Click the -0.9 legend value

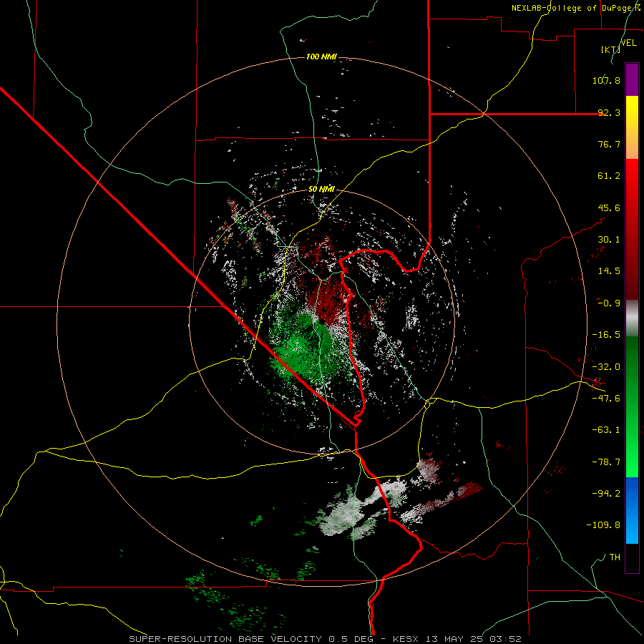coord(609,303)
